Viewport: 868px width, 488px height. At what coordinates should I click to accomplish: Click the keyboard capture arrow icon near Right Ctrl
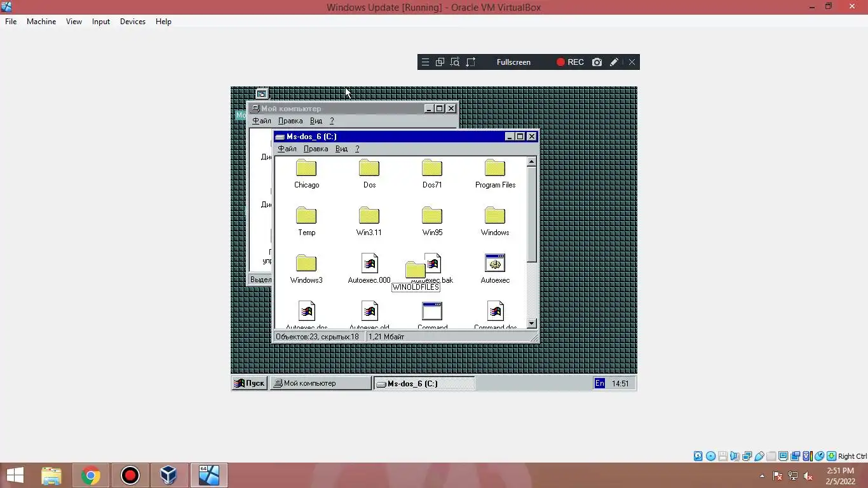[x=831, y=456]
